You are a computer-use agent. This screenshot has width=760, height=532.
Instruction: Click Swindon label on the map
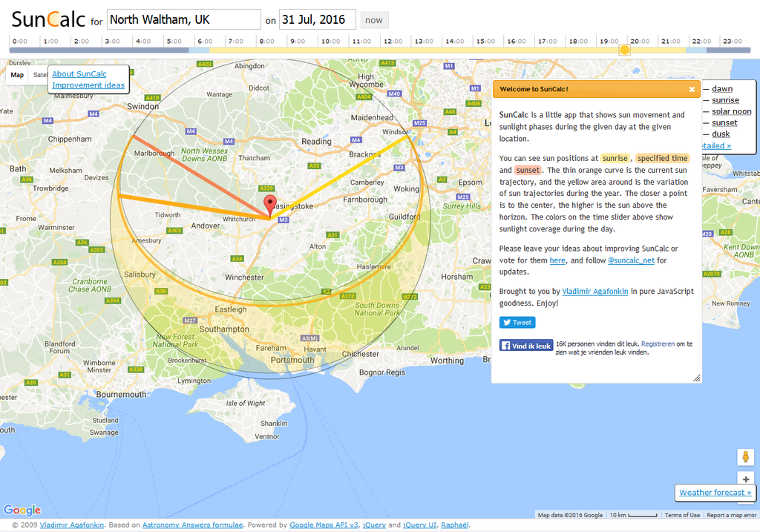(142, 106)
